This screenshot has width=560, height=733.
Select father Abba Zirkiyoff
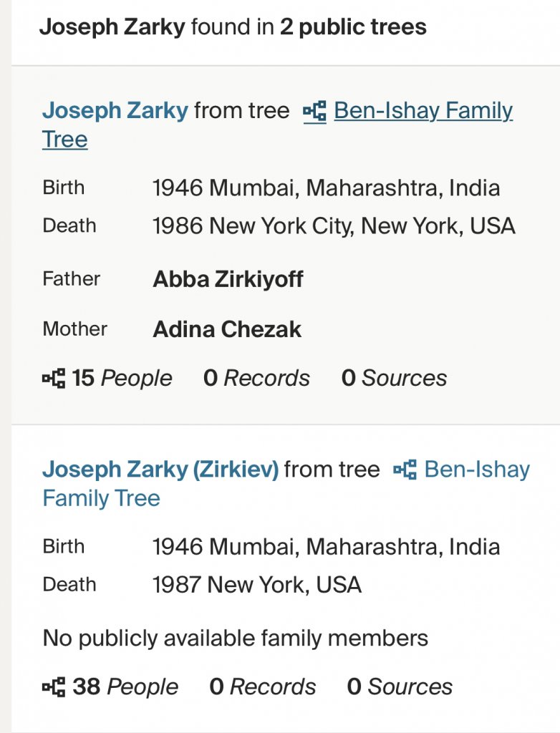[x=228, y=279]
